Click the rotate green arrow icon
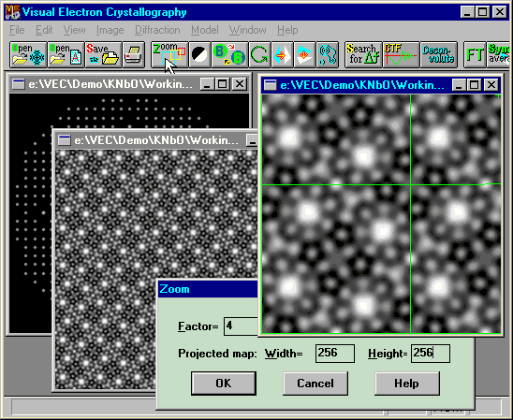 (259, 54)
